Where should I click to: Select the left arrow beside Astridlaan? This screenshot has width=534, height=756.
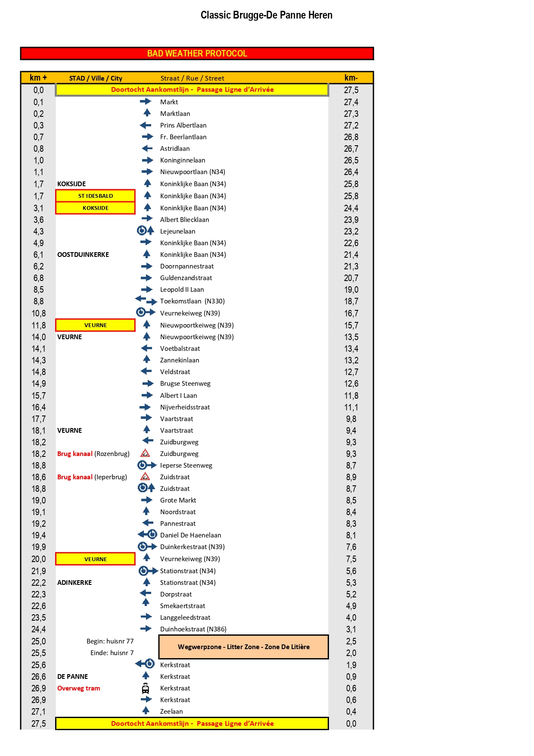point(147,148)
